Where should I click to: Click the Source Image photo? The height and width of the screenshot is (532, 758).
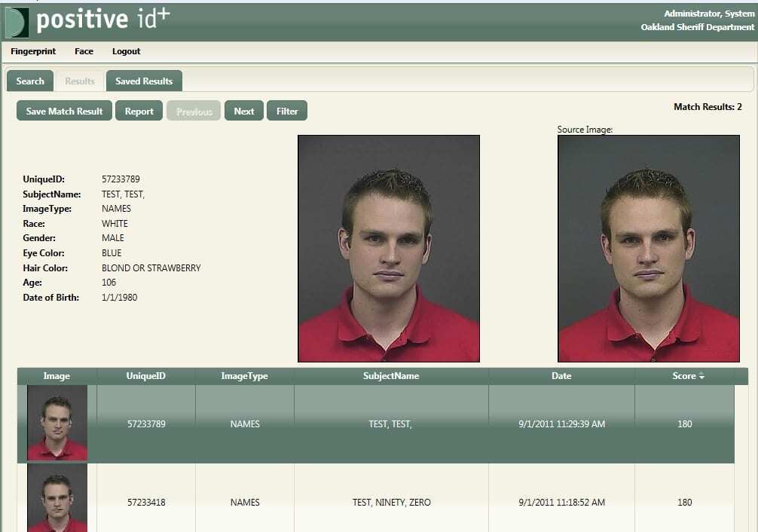tap(649, 249)
